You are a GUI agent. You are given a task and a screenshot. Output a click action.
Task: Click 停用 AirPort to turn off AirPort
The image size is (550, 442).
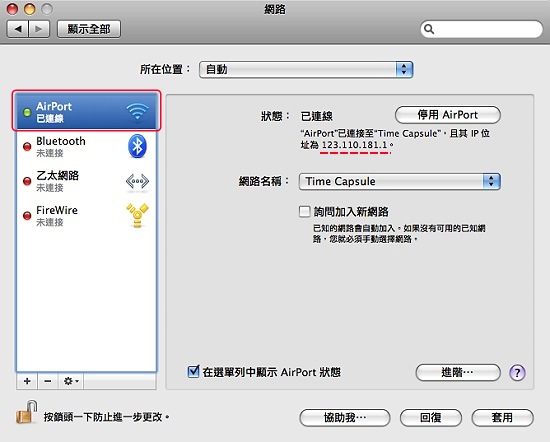[x=448, y=115]
